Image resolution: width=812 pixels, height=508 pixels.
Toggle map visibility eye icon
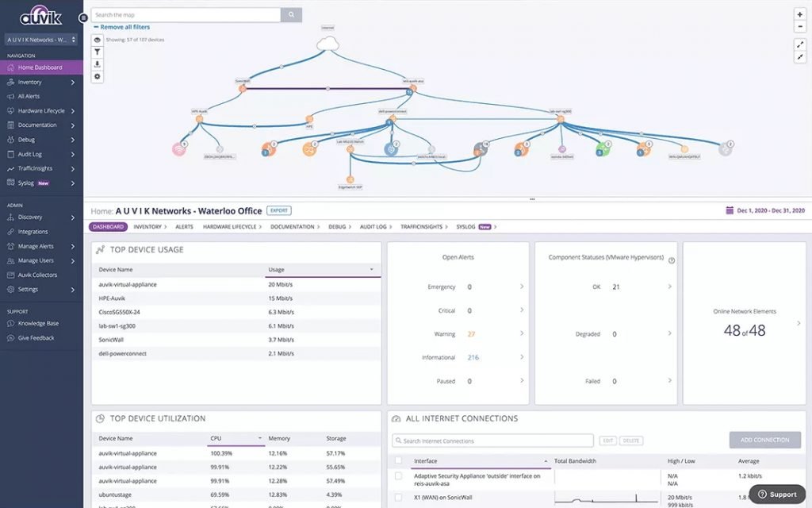[98, 39]
